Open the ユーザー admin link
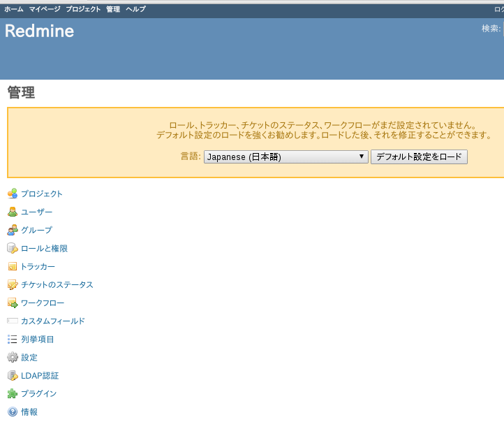Viewport: 504px width, 429px height. point(36,212)
